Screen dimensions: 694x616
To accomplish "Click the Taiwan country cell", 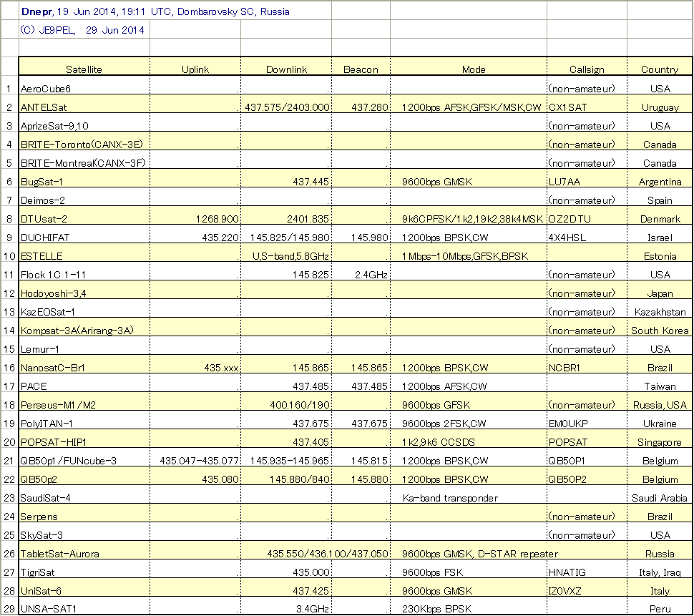I will point(660,382).
